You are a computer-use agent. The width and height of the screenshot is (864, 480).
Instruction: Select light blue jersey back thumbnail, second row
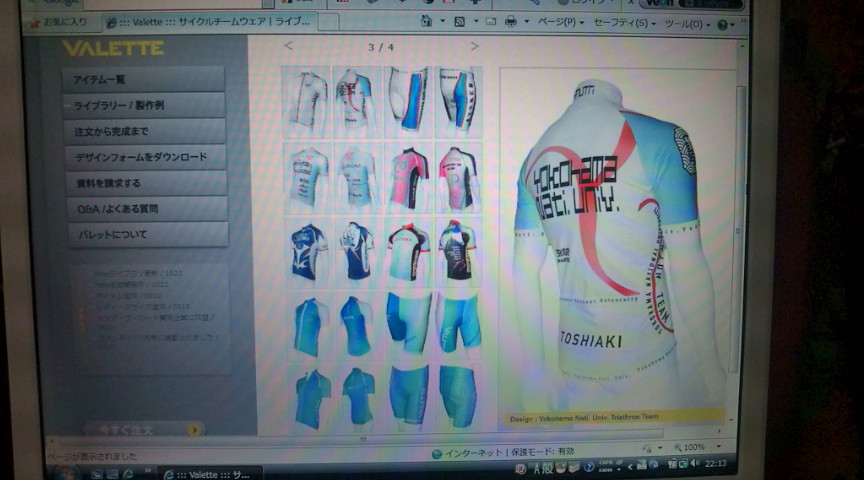click(x=358, y=179)
